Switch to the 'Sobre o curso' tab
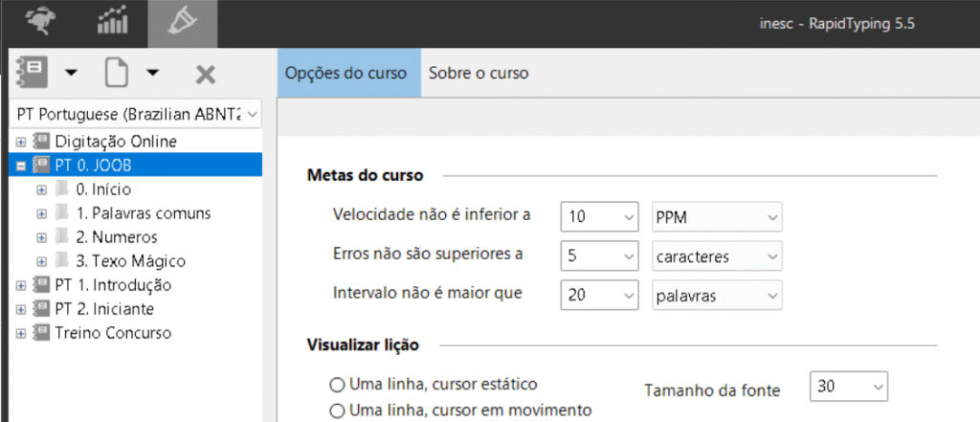The height and width of the screenshot is (422, 980). click(x=478, y=73)
